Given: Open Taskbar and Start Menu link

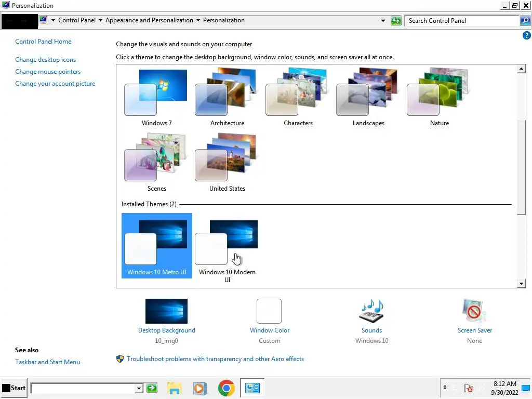Looking at the screenshot, I should [47, 362].
